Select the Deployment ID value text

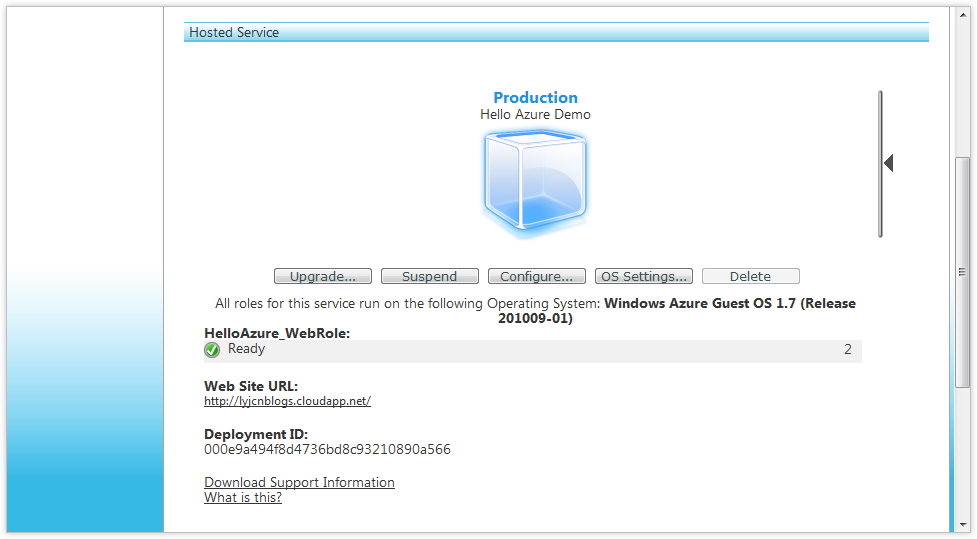[x=327, y=449]
